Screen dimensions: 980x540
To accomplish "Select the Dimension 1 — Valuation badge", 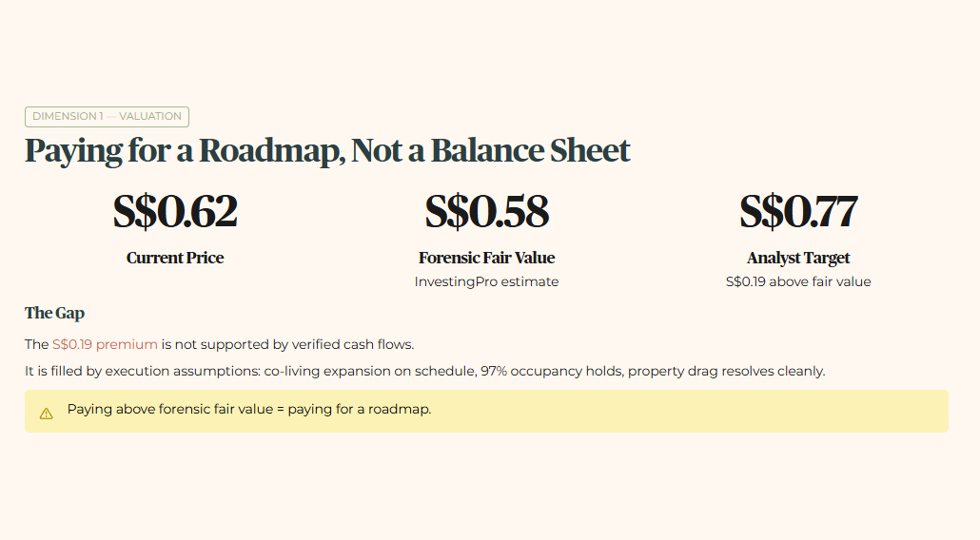I will [107, 117].
